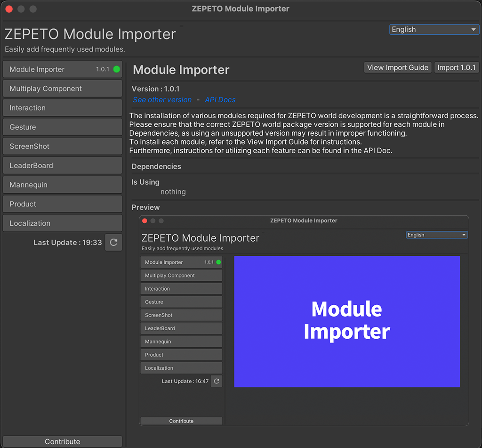
Task: Click the Dependencies heading
Action: click(x=156, y=166)
